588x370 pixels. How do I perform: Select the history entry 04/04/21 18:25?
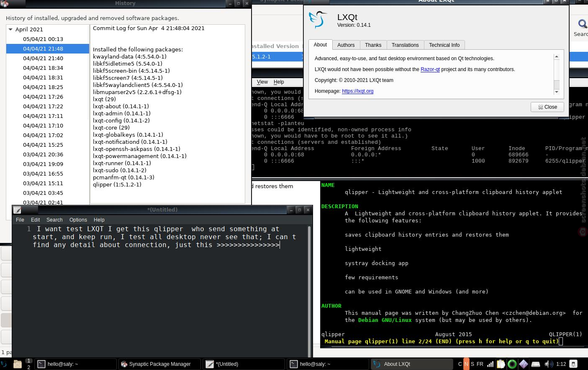[x=48, y=87]
